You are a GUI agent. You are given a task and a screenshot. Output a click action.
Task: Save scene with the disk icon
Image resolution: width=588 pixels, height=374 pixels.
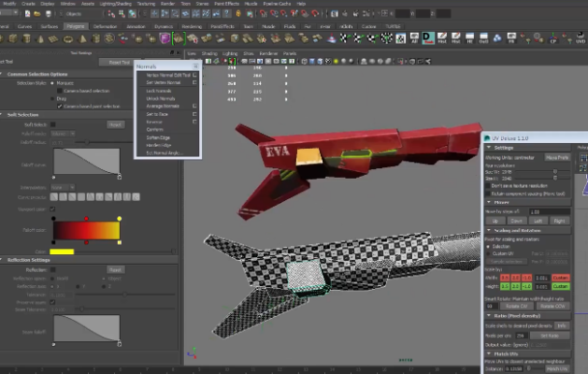[x=48, y=14]
